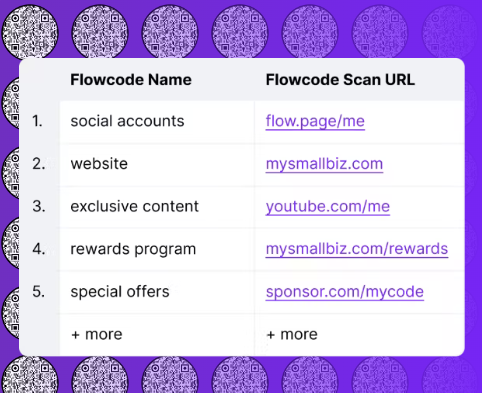Click the first QR code in top row

tap(30, 32)
